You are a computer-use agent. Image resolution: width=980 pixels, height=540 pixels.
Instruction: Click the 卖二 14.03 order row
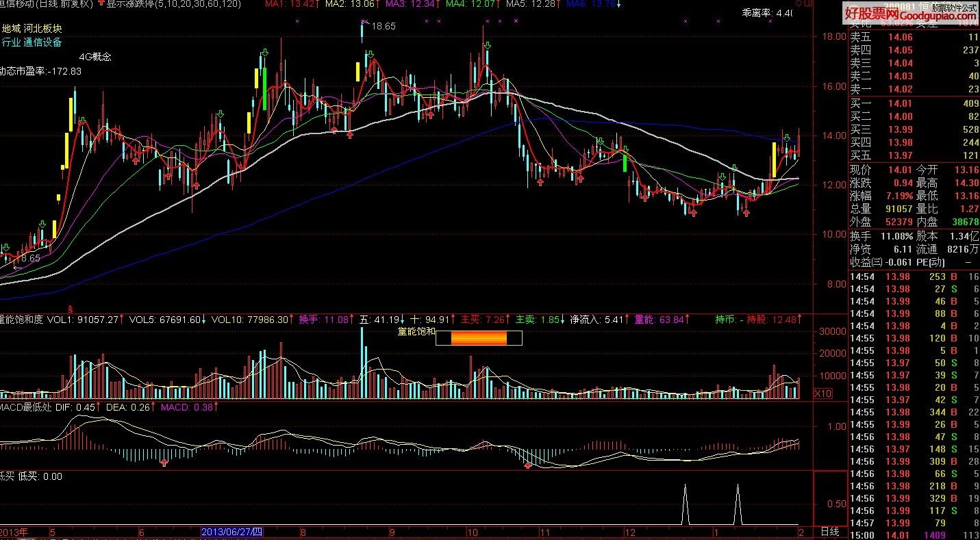click(x=914, y=76)
